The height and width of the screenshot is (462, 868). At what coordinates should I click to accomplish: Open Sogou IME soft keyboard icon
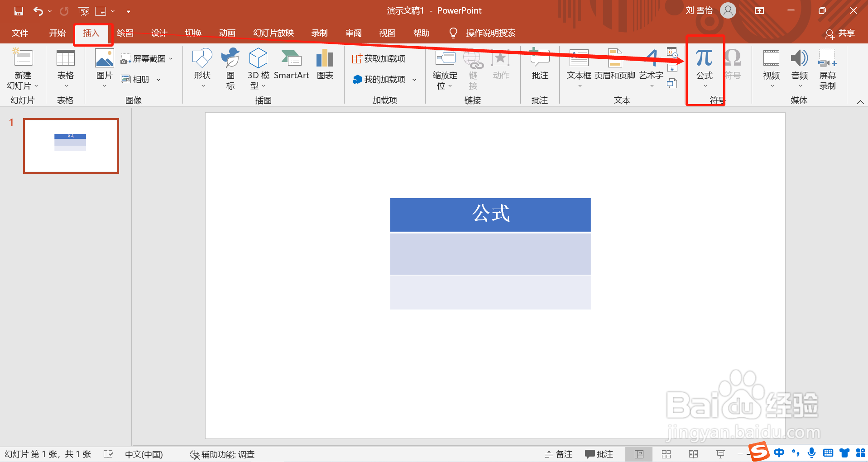[x=828, y=452]
